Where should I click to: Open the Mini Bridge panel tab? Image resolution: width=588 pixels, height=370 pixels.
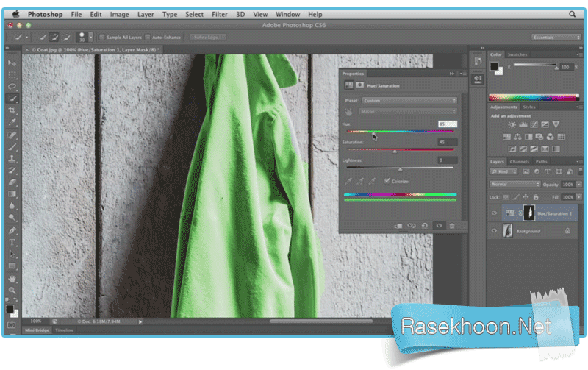[37, 330]
